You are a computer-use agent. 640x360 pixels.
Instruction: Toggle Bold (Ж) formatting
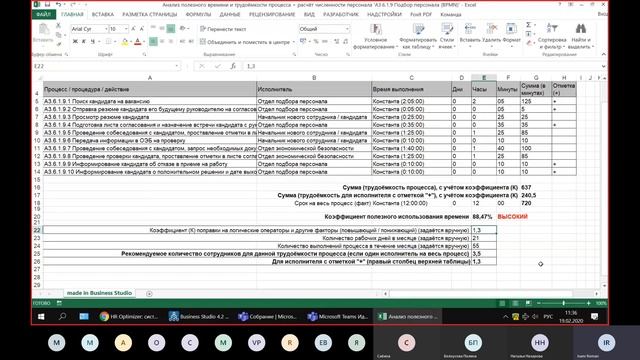coord(75,41)
